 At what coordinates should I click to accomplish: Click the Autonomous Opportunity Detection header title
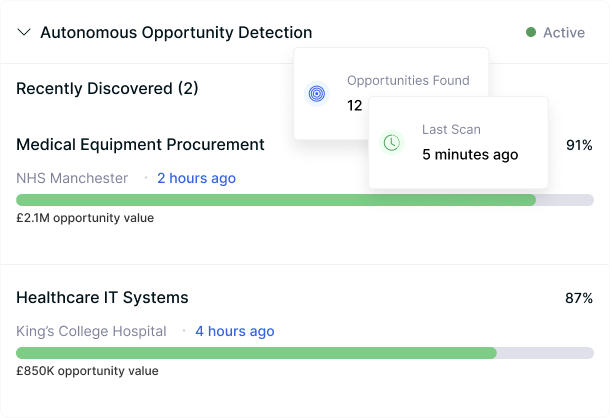(x=176, y=32)
